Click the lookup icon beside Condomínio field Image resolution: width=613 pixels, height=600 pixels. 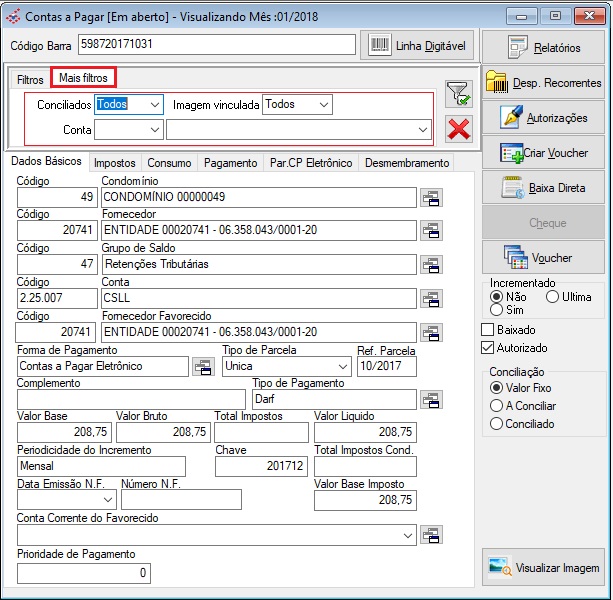coord(431,198)
